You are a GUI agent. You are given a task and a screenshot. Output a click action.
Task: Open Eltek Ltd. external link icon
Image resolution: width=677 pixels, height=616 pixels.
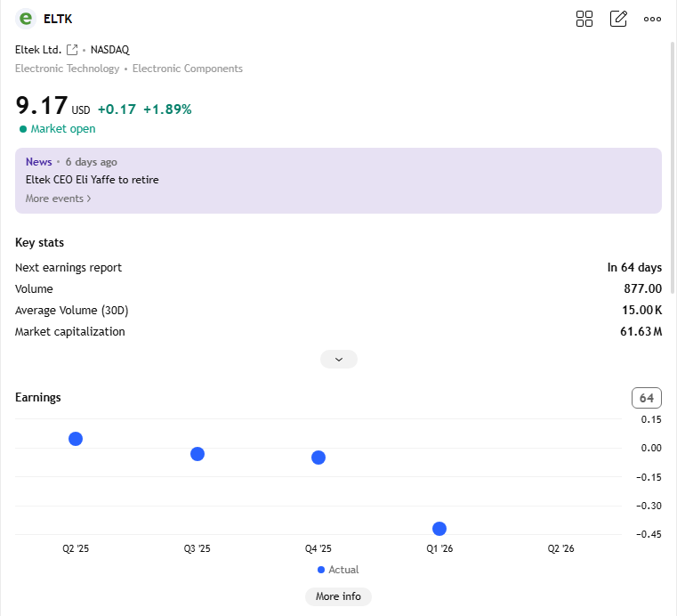click(x=72, y=50)
